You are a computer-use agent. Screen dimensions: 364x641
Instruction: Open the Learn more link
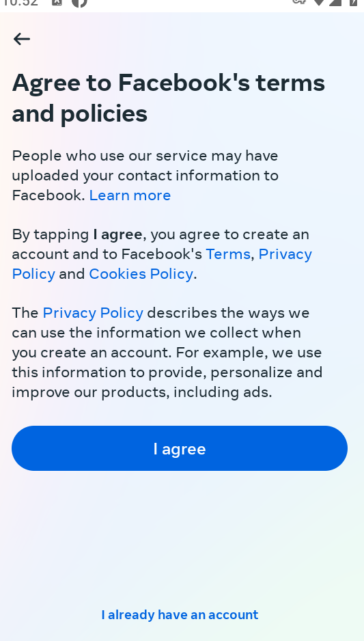pos(130,195)
